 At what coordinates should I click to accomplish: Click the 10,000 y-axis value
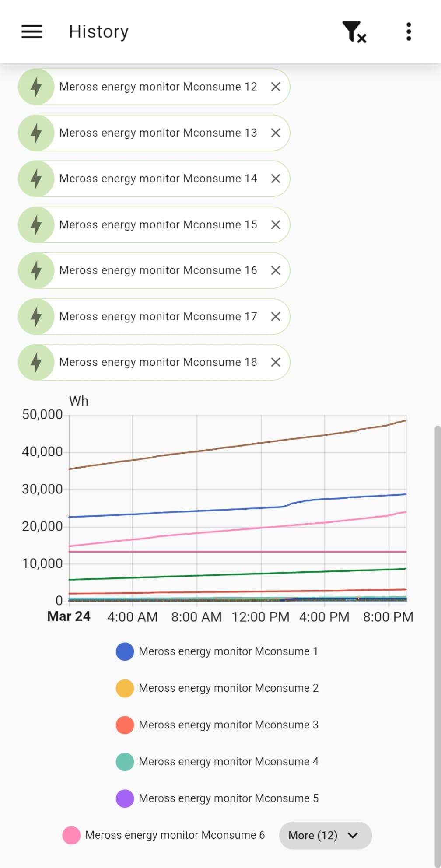tap(42, 563)
